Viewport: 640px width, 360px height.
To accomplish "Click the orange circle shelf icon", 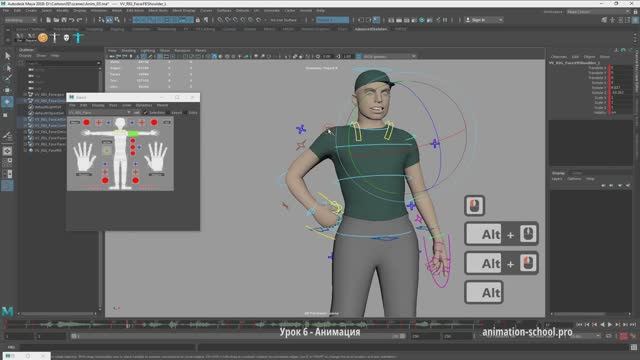I will pos(43,38).
